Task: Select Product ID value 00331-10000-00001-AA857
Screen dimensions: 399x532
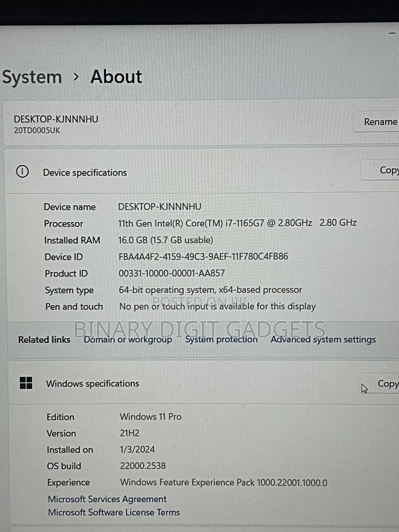Action: coord(172,273)
